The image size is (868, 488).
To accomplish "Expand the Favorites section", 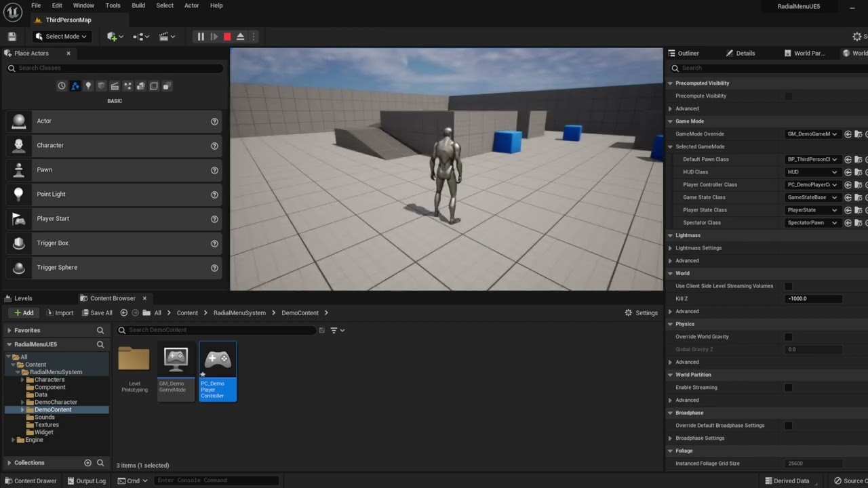I will click(x=9, y=331).
